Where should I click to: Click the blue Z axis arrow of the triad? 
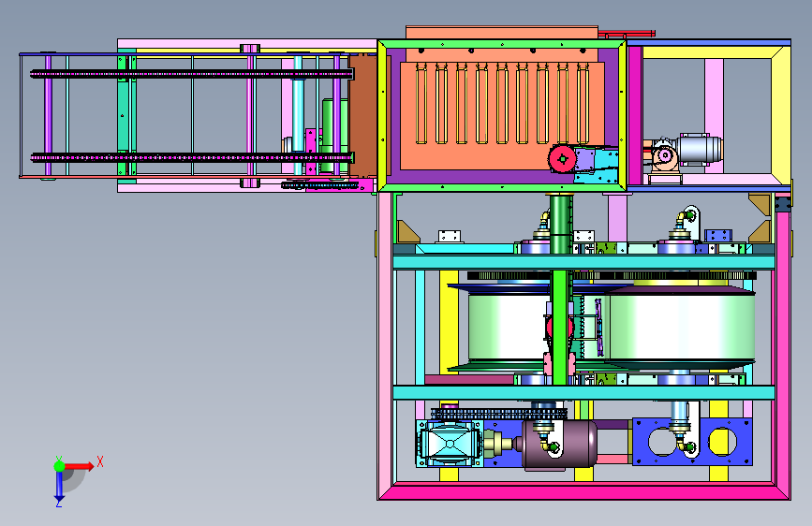click(59, 486)
